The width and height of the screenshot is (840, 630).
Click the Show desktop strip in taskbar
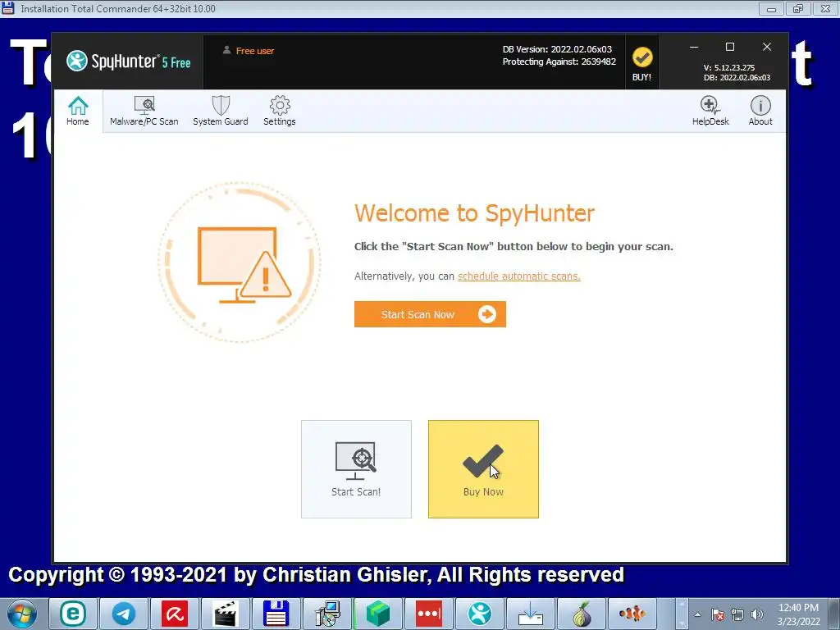(834, 614)
